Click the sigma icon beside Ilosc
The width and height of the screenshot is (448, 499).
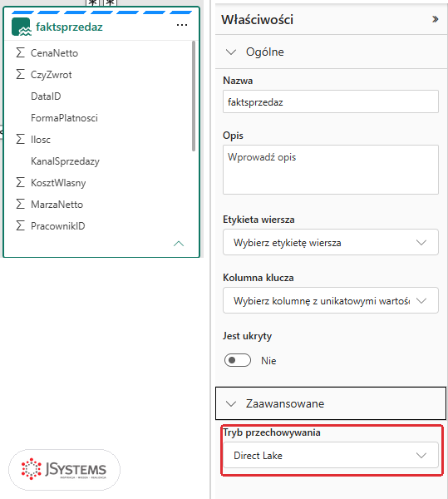(20, 139)
